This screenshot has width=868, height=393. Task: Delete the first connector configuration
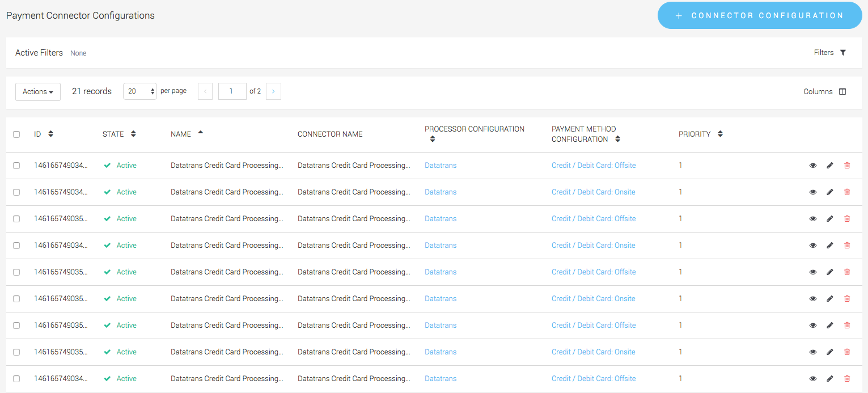click(847, 165)
